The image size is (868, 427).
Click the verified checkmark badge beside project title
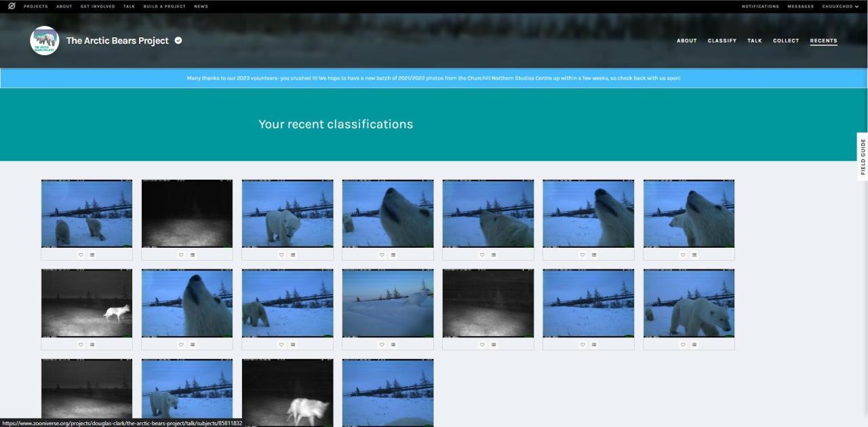178,41
